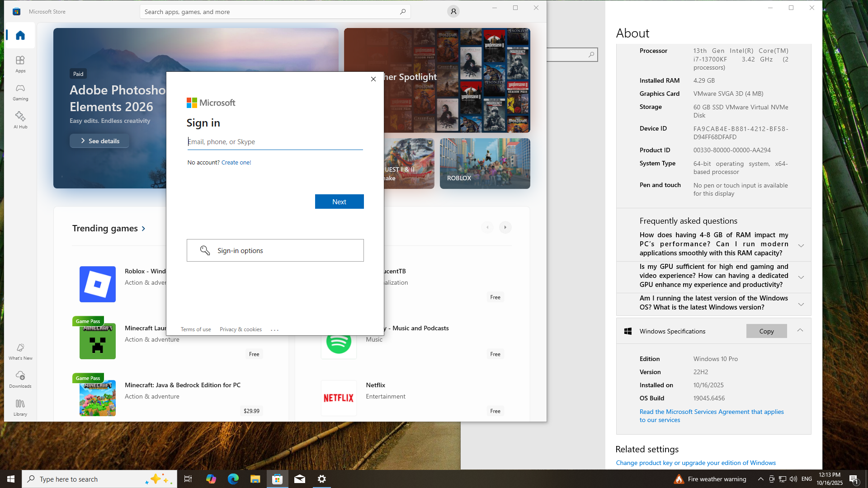Open the Apps section in the sidebar
The width and height of the screenshot is (868, 488).
20,64
